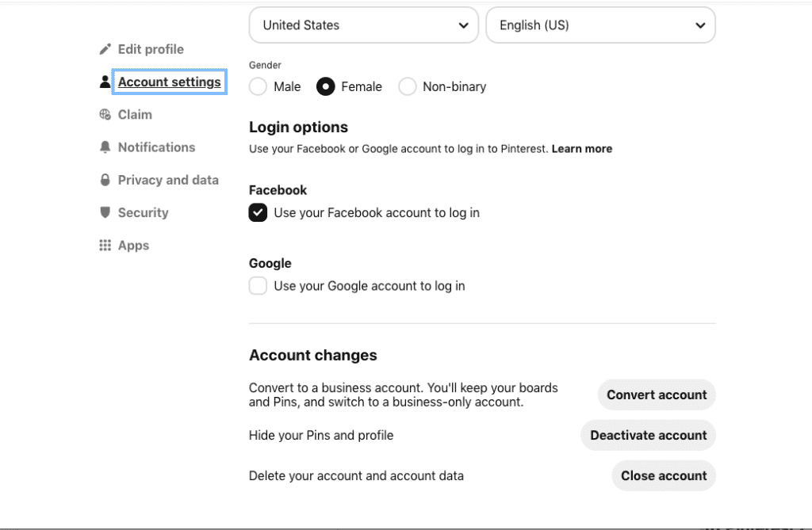
Task: Click the Close account button
Action: [664, 475]
